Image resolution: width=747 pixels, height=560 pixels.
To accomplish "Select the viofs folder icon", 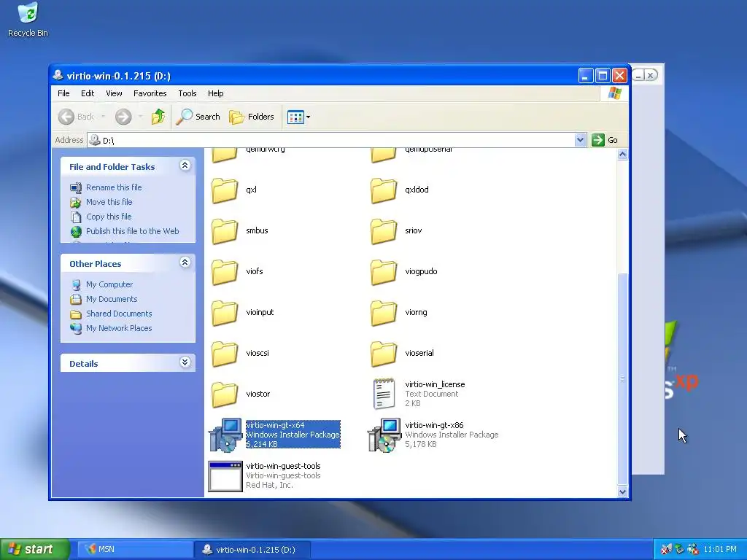I will tap(225, 273).
